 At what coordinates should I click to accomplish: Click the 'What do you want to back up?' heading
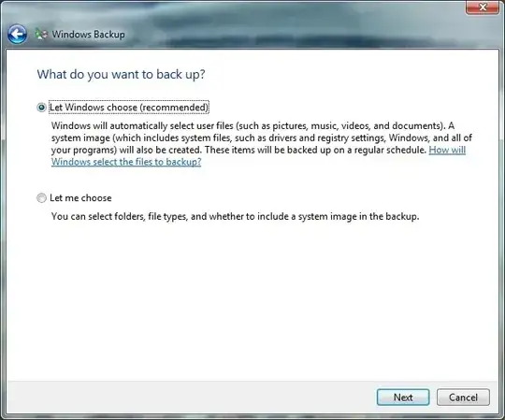pyautogui.click(x=121, y=75)
